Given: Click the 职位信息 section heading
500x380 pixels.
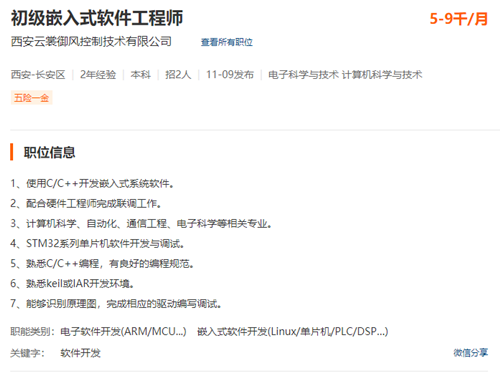Looking at the screenshot, I should [x=49, y=152].
